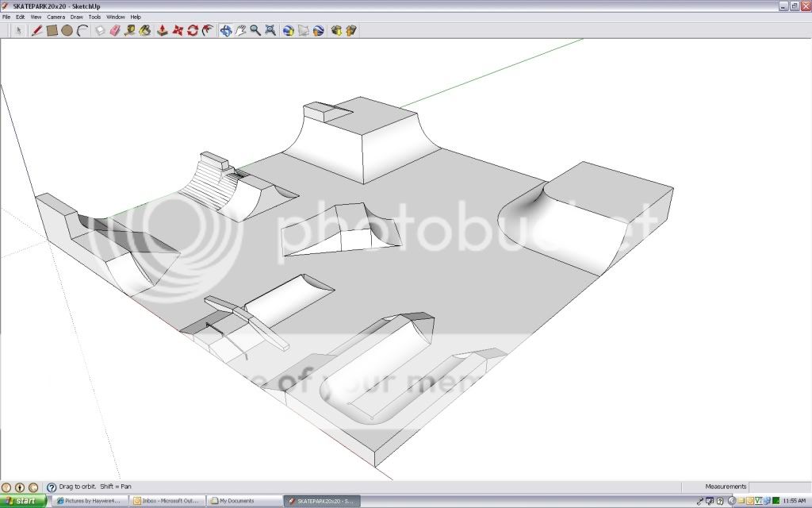The image size is (812, 508).
Task: Switch to Inbox - Microsoft Outlook taskbar button
Action: [x=167, y=501]
